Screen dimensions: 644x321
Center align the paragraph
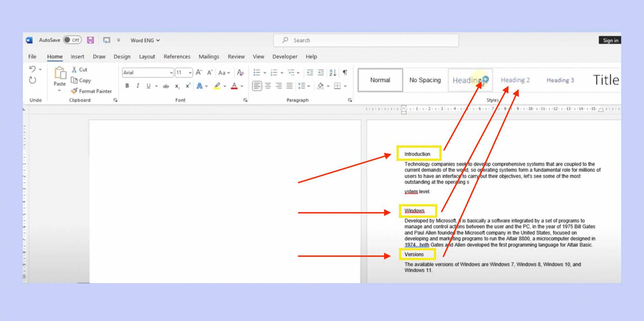[x=268, y=86]
